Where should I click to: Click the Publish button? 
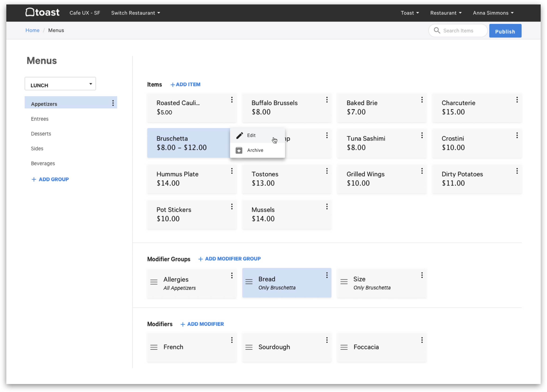(x=505, y=31)
